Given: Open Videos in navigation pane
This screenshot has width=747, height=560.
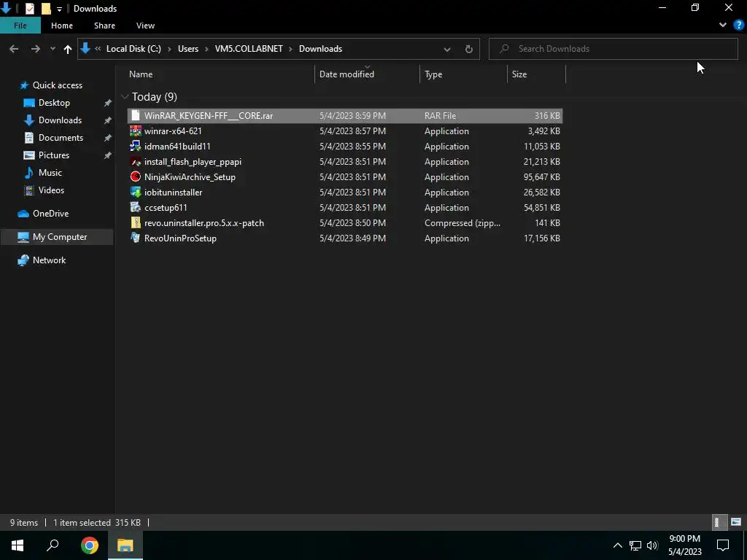Looking at the screenshot, I should pyautogui.click(x=51, y=190).
